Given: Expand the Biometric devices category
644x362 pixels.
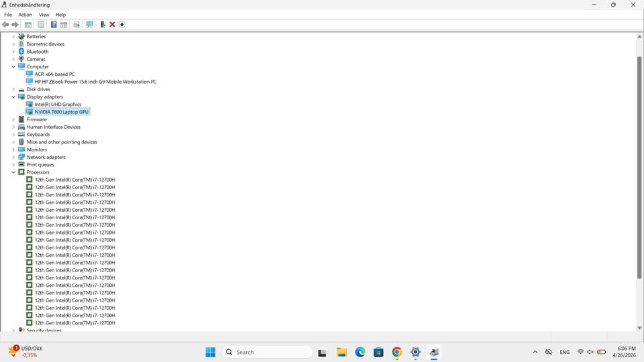Looking at the screenshot, I should [13, 44].
